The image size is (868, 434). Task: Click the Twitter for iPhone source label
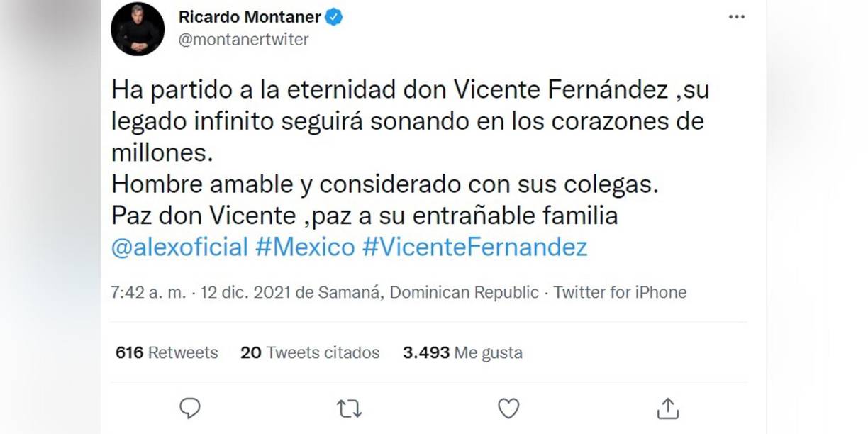[621, 292]
